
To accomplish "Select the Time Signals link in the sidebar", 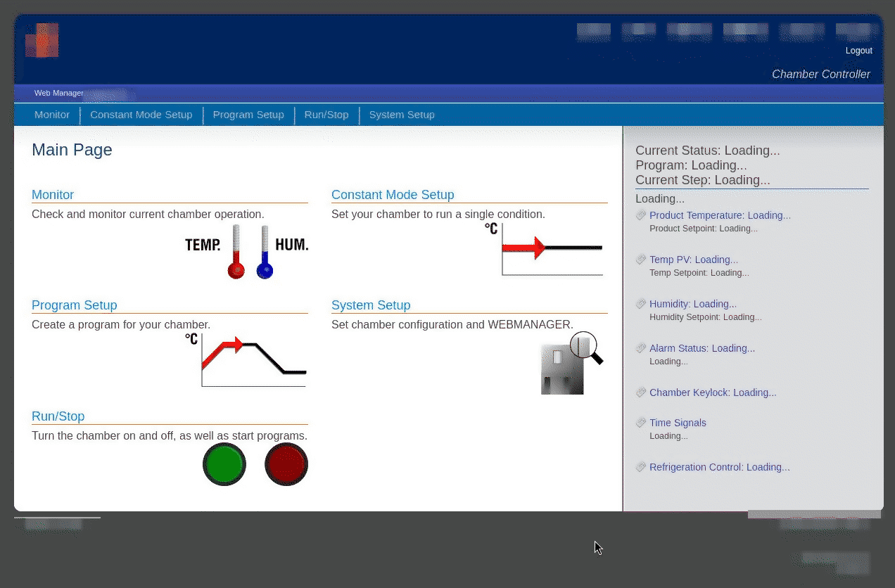I will (678, 423).
